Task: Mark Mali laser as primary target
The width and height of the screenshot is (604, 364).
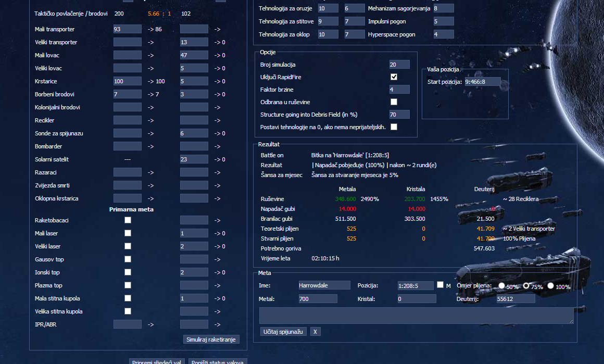Action: pyautogui.click(x=128, y=233)
